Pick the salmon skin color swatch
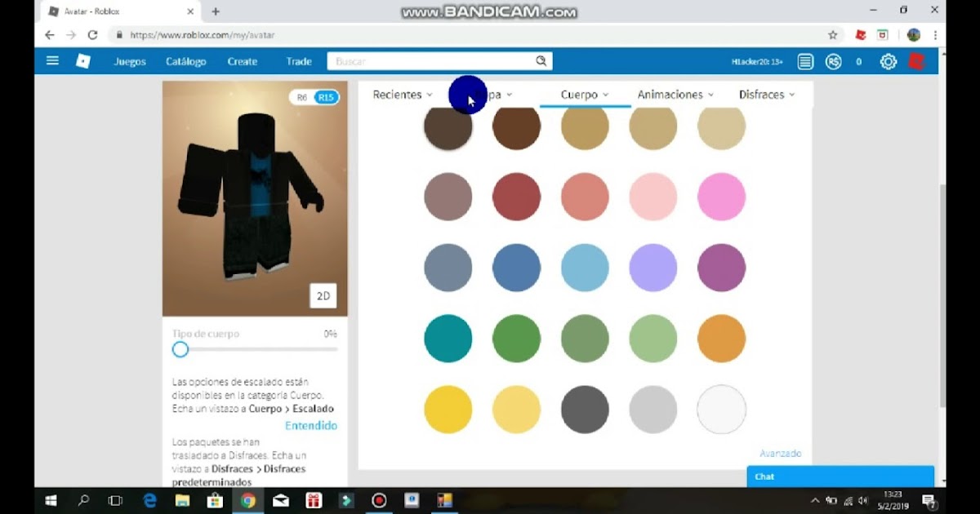The image size is (980, 514). [585, 197]
